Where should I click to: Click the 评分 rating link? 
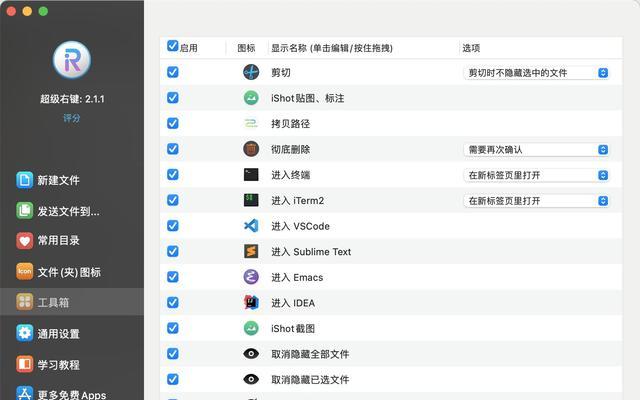pyautogui.click(x=72, y=118)
